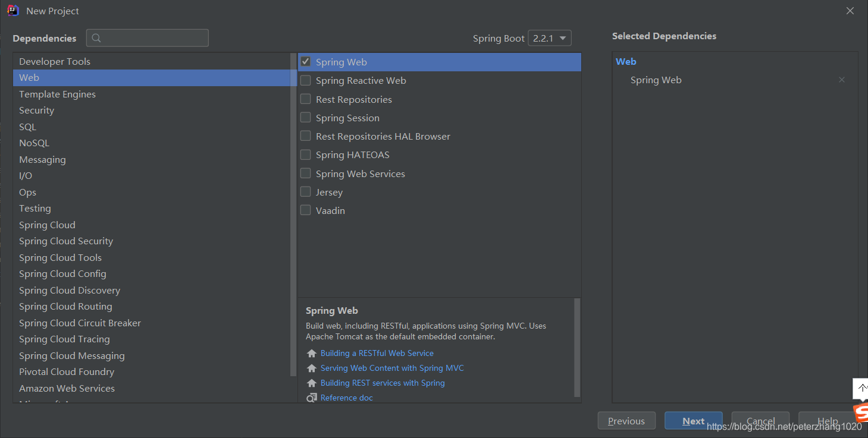Tick the Spring Session checkbox

pyautogui.click(x=306, y=117)
